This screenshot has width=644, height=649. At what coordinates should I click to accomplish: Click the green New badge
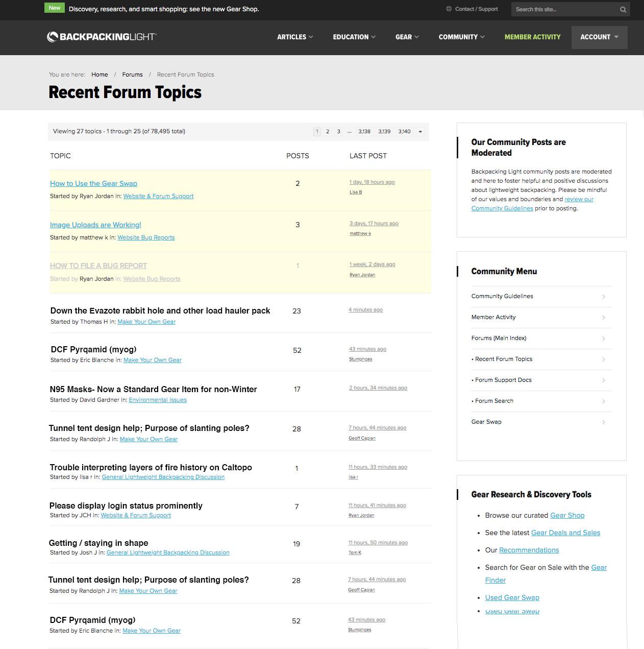click(55, 8)
